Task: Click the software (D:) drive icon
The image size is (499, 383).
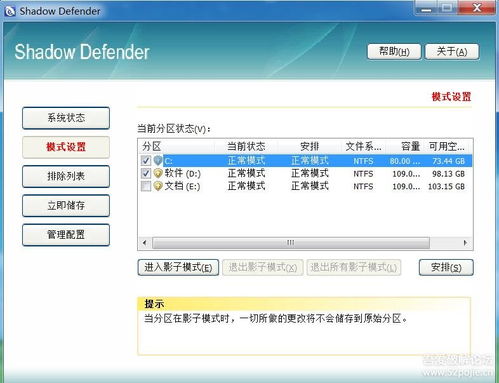Action: click(x=158, y=173)
